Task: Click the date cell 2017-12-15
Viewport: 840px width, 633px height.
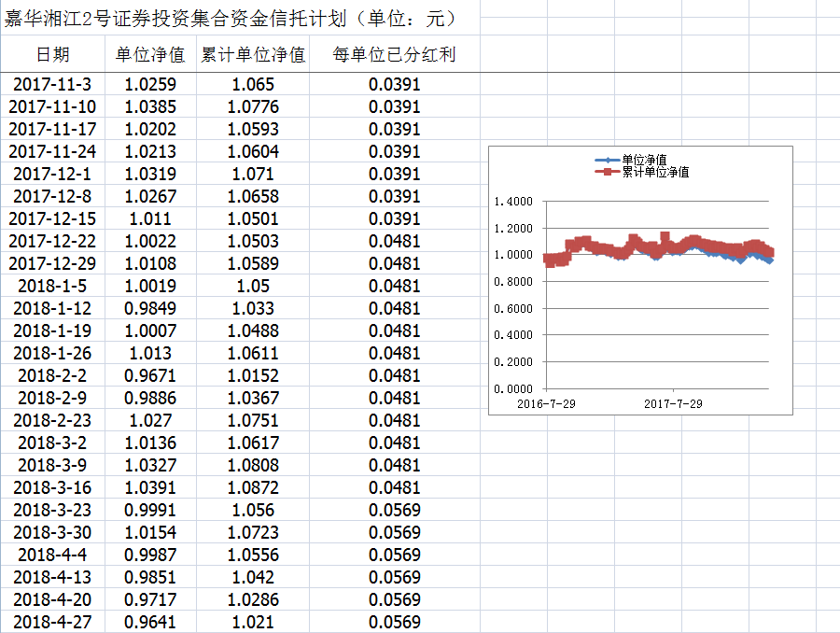Action: coord(52,218)
